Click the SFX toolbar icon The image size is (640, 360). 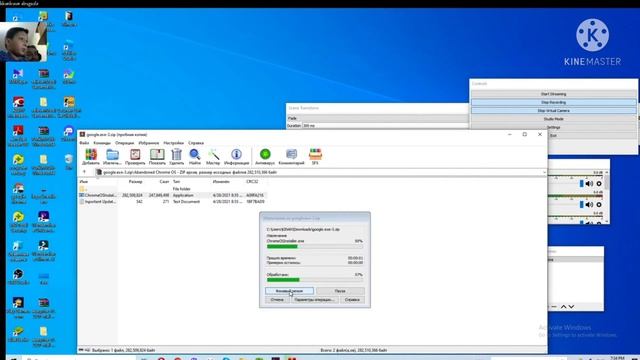[x=315, y=157]
